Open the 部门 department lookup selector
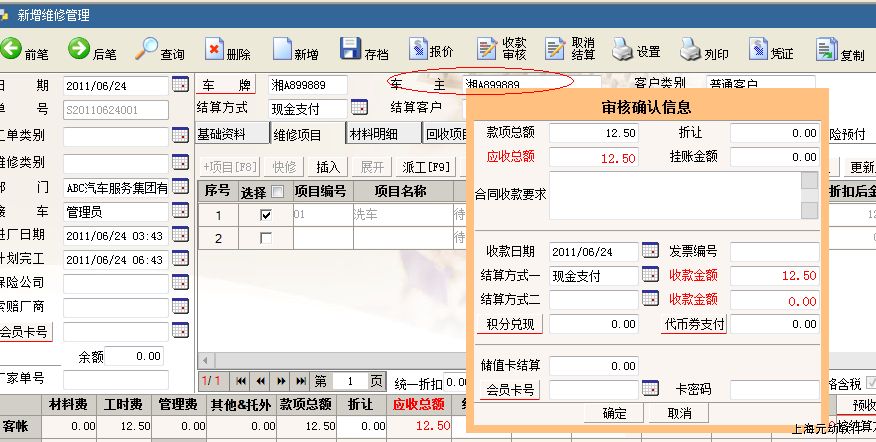Screen dimensions: 876x442 (180, 186)
